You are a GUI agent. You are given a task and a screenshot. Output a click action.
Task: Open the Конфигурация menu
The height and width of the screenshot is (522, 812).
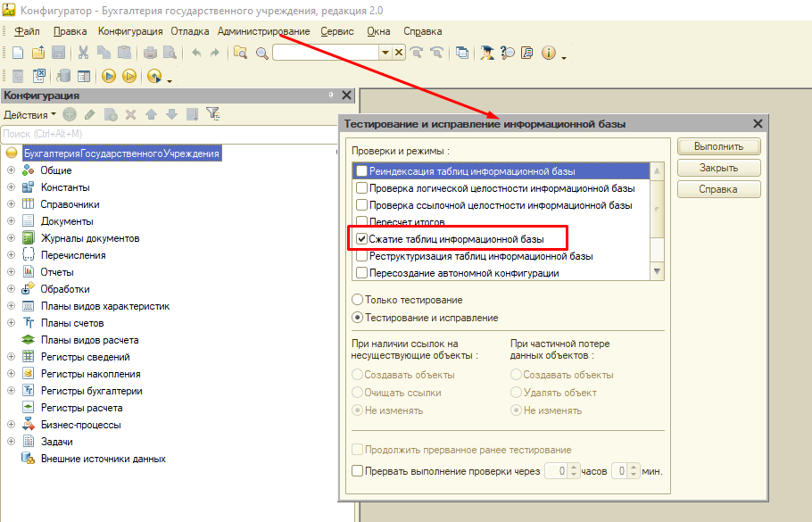pos(130,31)
